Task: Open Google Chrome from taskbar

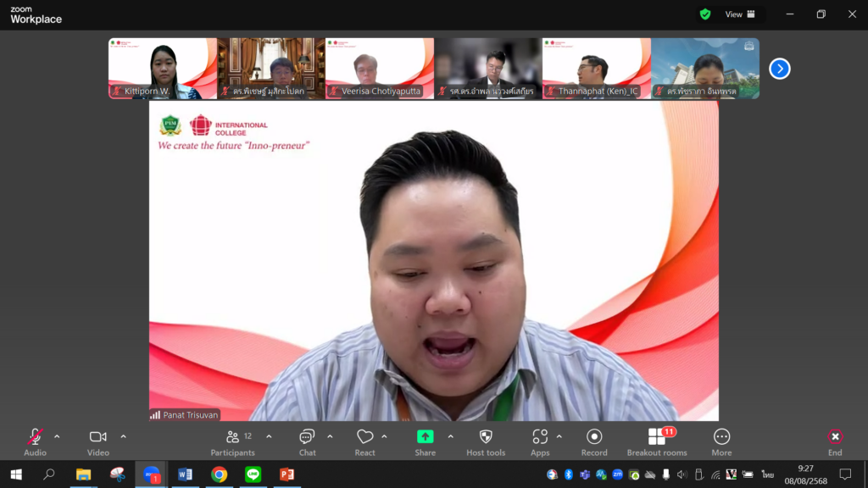Action: click(x=220, y=474)
